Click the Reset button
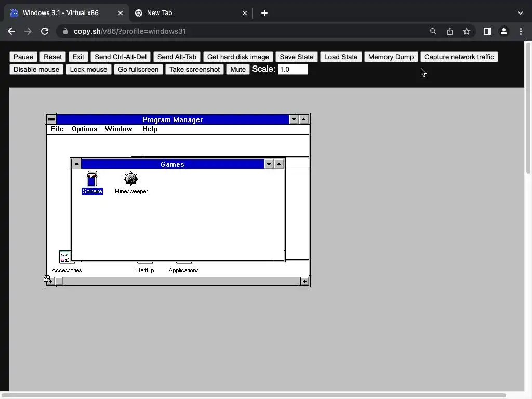This screenshot has width=532, height=399. pos(52,57)
